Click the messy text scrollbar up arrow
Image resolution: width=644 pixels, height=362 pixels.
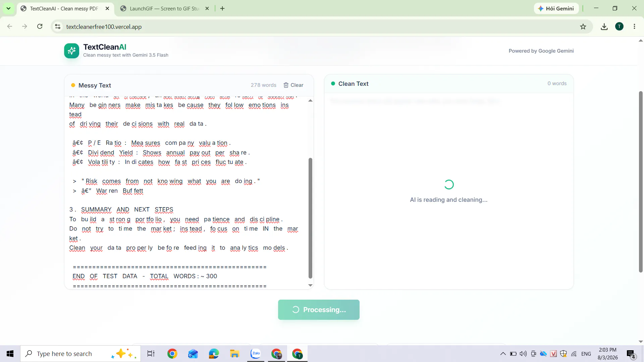tap(310, 101)
